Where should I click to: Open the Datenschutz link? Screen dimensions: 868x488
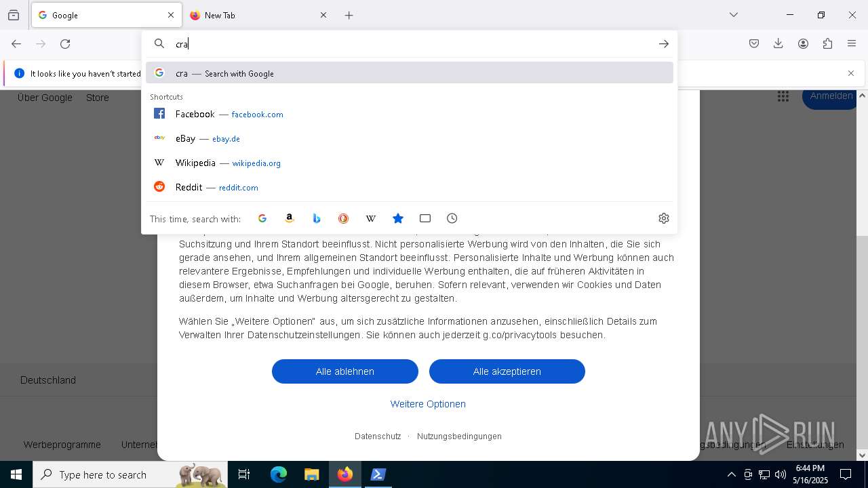(x=378, y=436)
